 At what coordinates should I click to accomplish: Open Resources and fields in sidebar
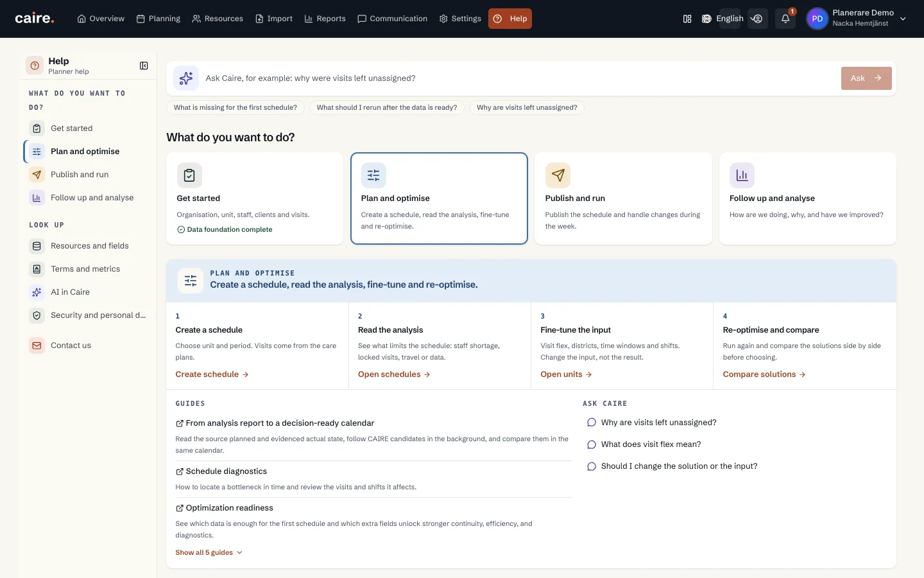pos(89,246)
